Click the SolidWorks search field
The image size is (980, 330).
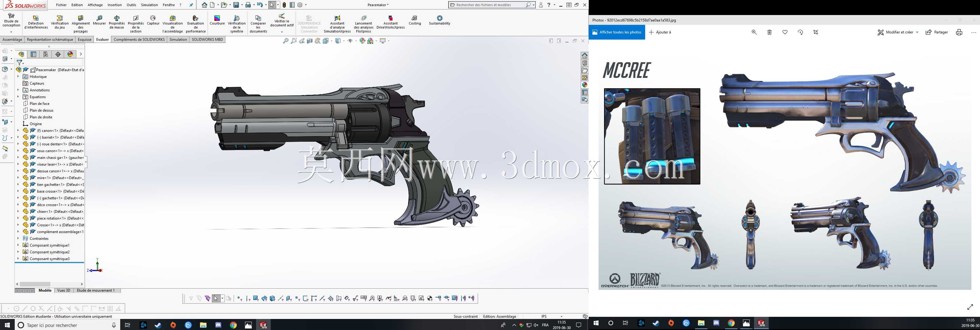click(x=491, y=5)
